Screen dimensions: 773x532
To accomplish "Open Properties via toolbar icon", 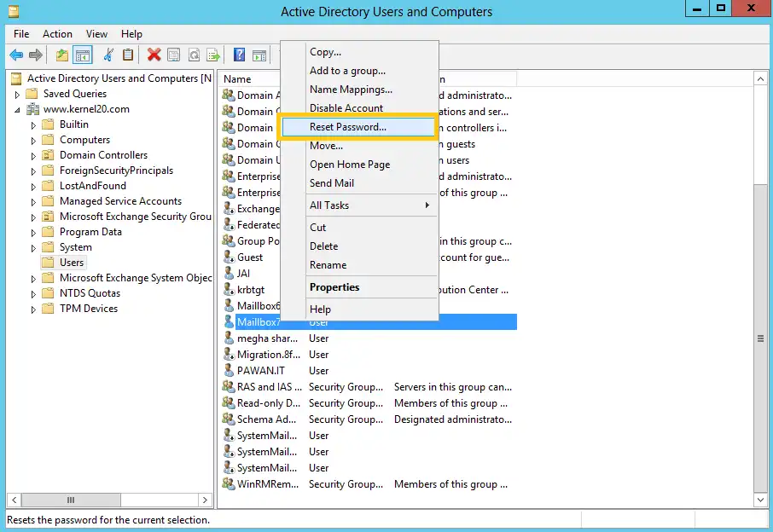I will tap(173, 55).
